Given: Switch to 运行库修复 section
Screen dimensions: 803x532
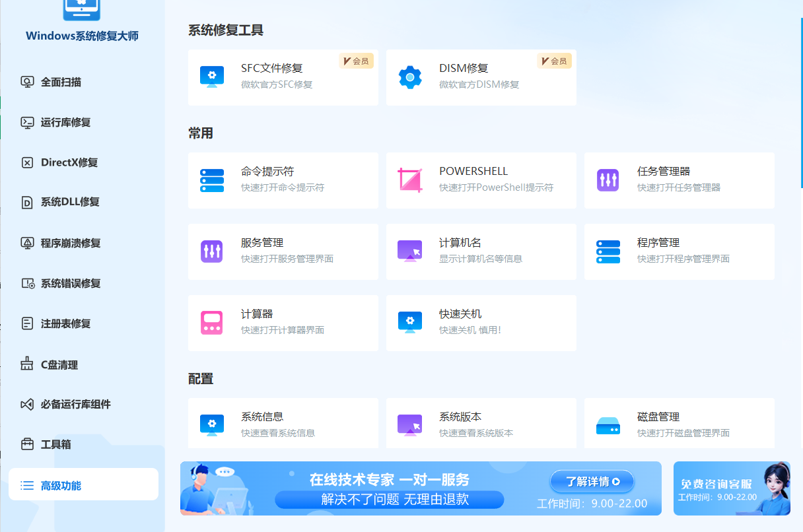Looking at the screenshot, I should click(x=83, y=122).
